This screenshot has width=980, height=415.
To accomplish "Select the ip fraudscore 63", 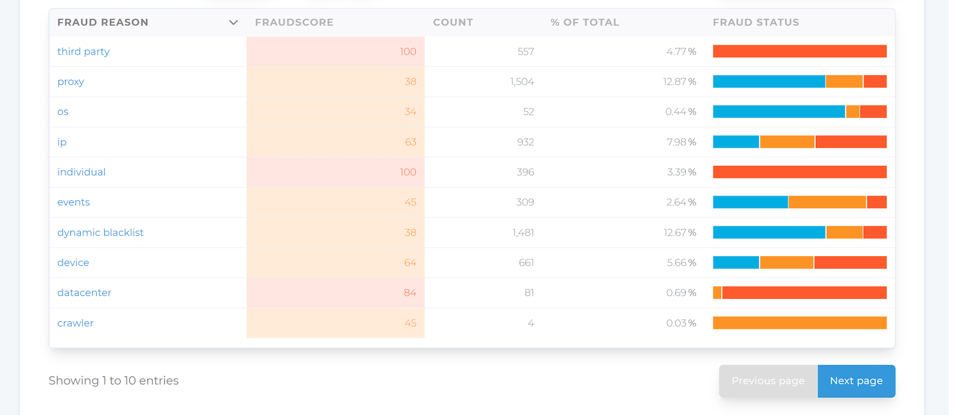I will [410, 142].
